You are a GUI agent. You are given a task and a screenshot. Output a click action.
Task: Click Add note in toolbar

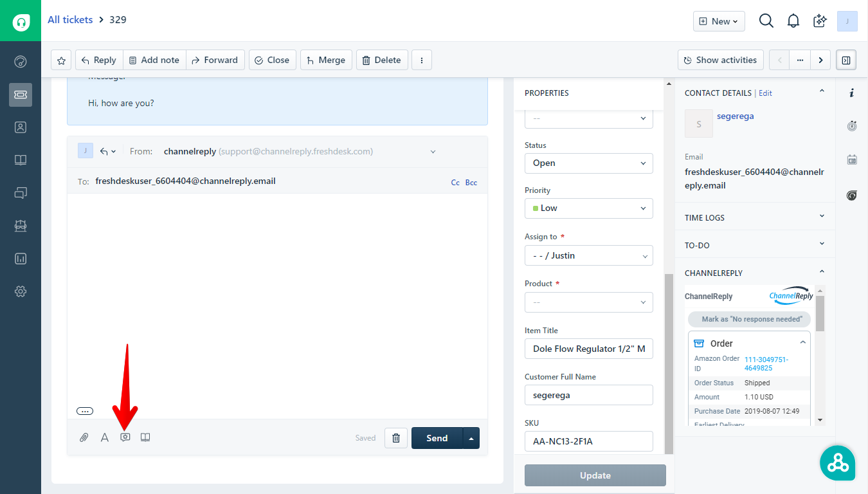point(154,60)
